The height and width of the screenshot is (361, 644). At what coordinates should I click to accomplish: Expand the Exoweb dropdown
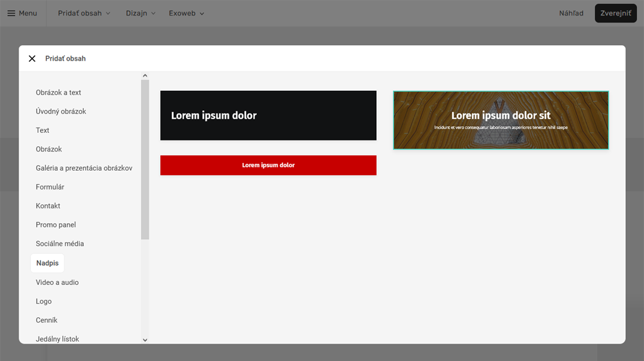coord(186,14)
